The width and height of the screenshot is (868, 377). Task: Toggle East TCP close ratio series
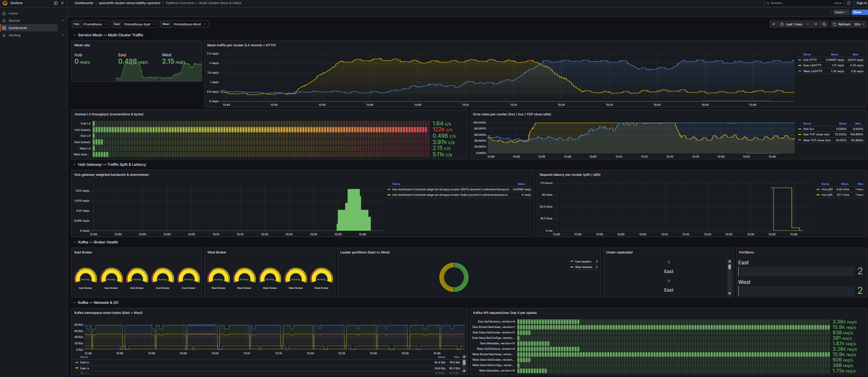click(816, 134)
